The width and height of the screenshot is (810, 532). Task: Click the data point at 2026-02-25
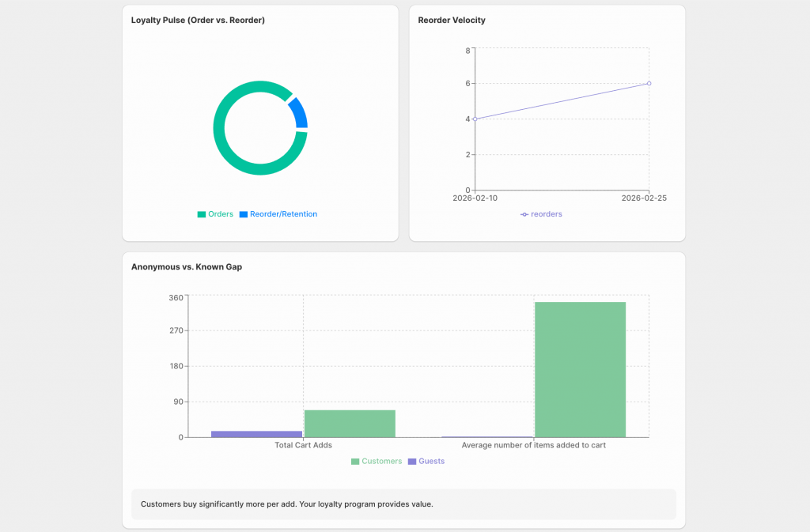(x=649, y=82)
